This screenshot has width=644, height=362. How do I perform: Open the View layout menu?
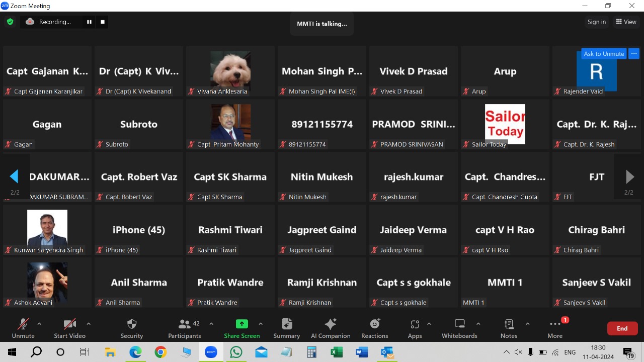626,22
